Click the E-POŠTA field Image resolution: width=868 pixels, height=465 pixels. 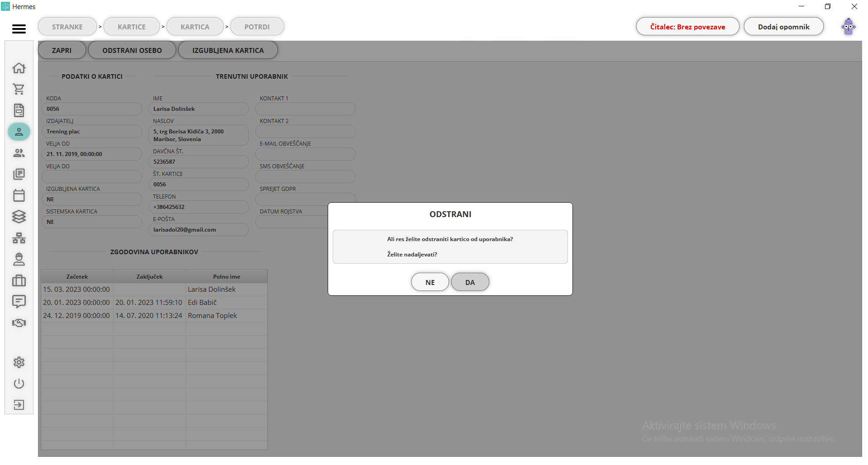(x=199, y=230)
